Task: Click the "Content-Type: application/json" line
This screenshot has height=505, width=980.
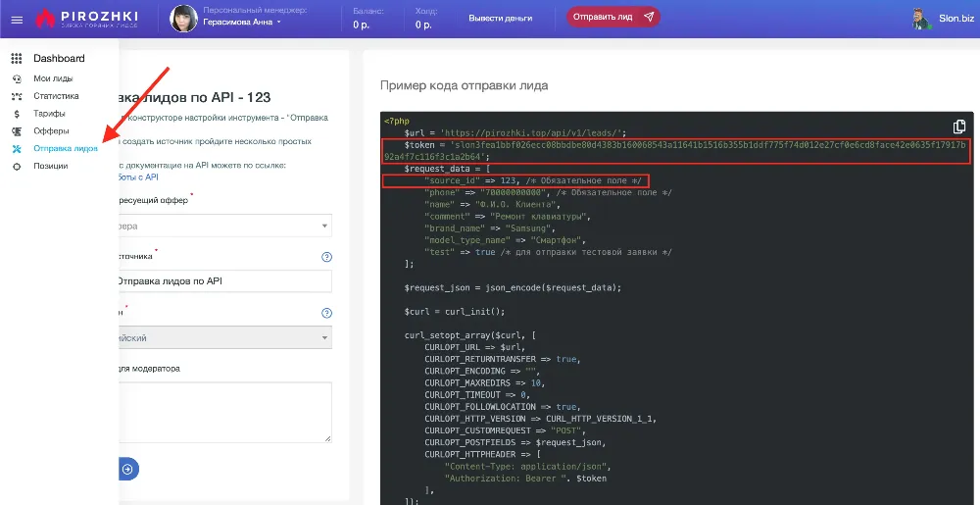Action: point(527,466)
